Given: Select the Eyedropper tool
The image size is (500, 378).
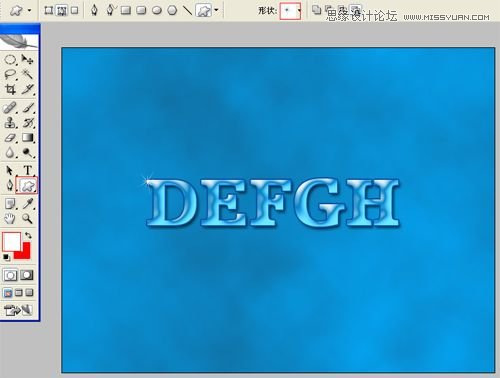Looking at the screenshot, I should (27, 204).
